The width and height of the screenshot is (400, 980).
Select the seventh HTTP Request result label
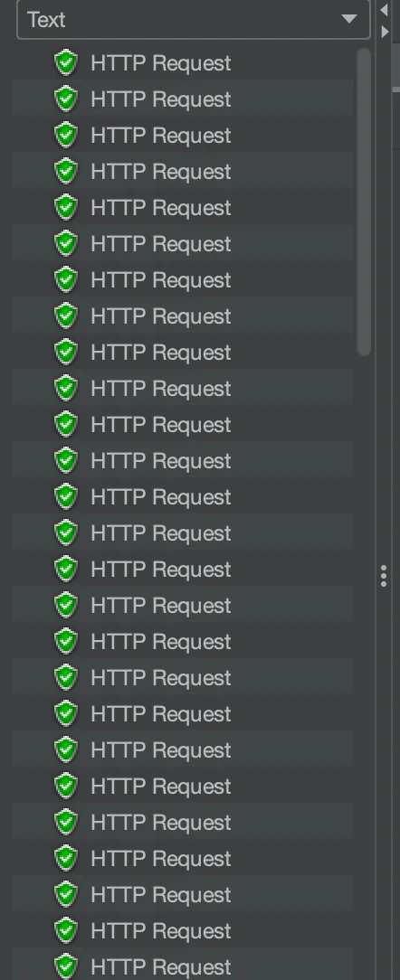tap(161, 280)
